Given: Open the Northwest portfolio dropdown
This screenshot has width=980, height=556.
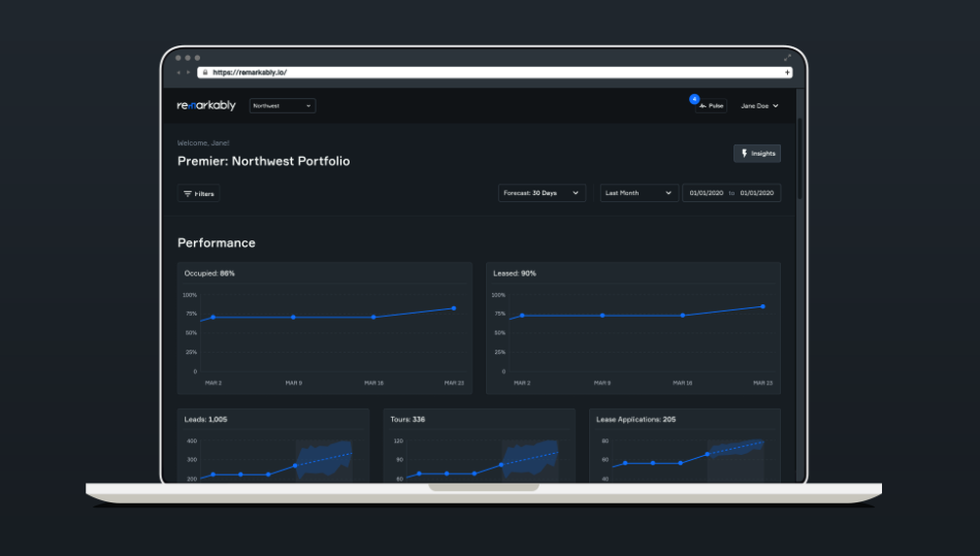Looking at the screenshot, I should coord(282,106).
